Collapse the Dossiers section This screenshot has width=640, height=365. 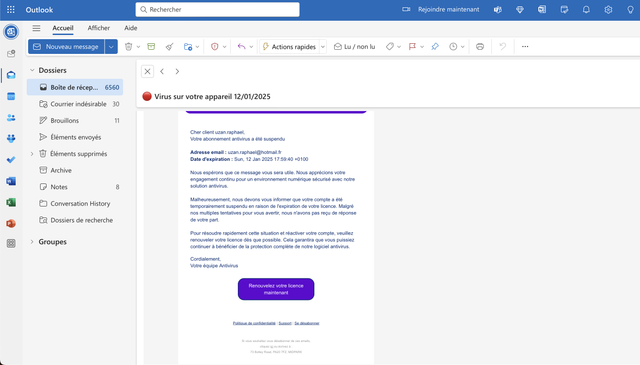coord(32,70)
